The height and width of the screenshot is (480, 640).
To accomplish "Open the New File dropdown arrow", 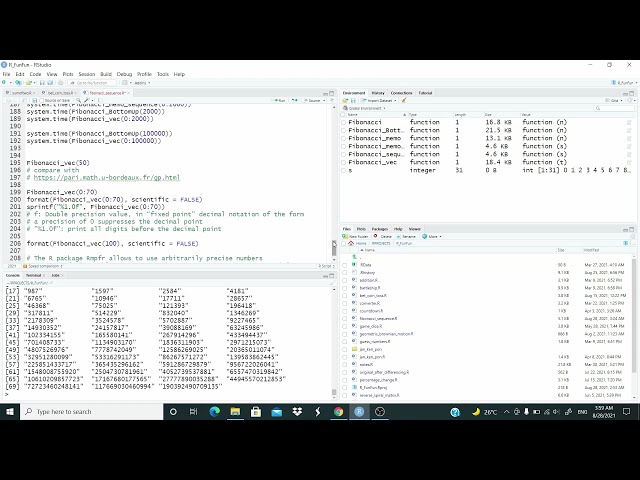I will point(9,83).
